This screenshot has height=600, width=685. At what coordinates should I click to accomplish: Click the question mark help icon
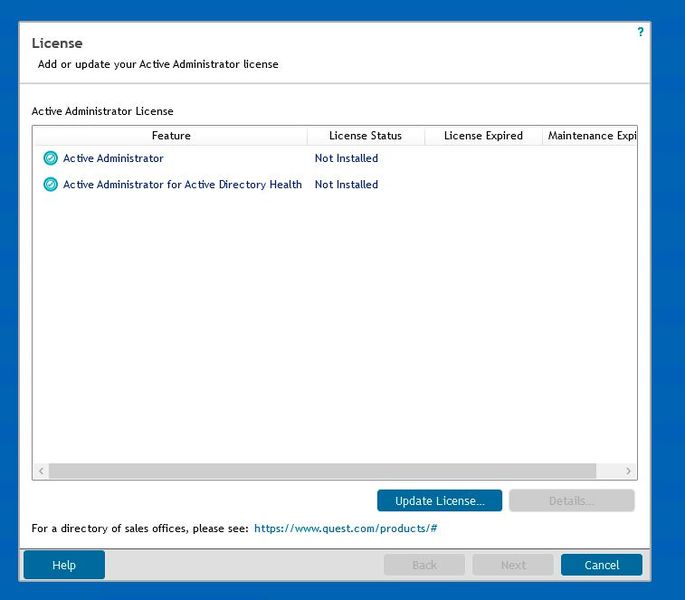pyautogui.click(x=640, y=32)
